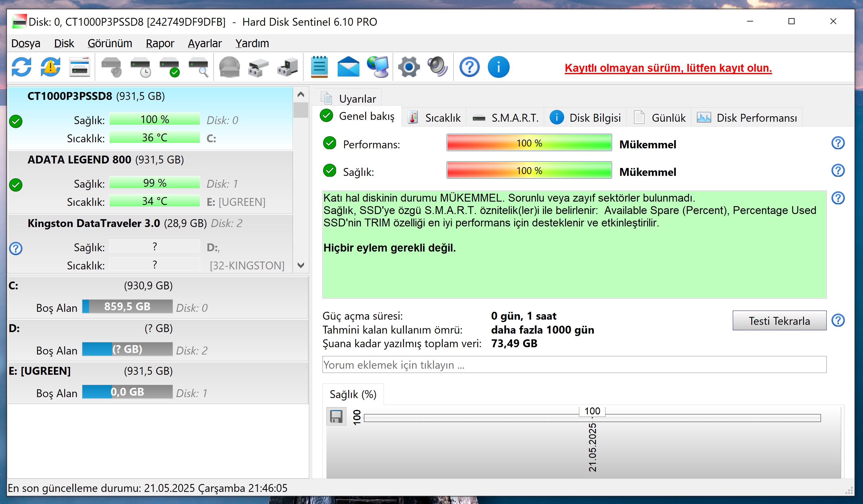Select the Kingston DataTraveler 3.0 disk entry
This screenshot has height=504, width=863.
click(x=150, y=244)
